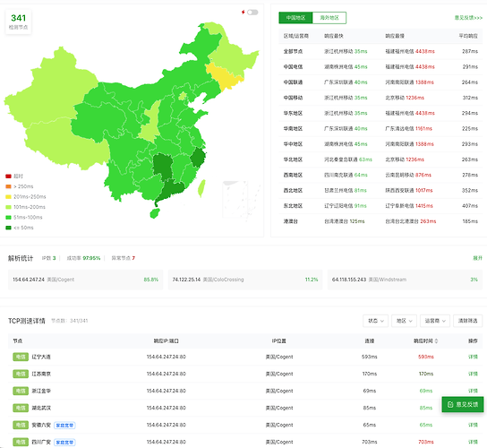Toggle the 超时 red legend swatch
This screenshot has width=487, height=448.
8,177
